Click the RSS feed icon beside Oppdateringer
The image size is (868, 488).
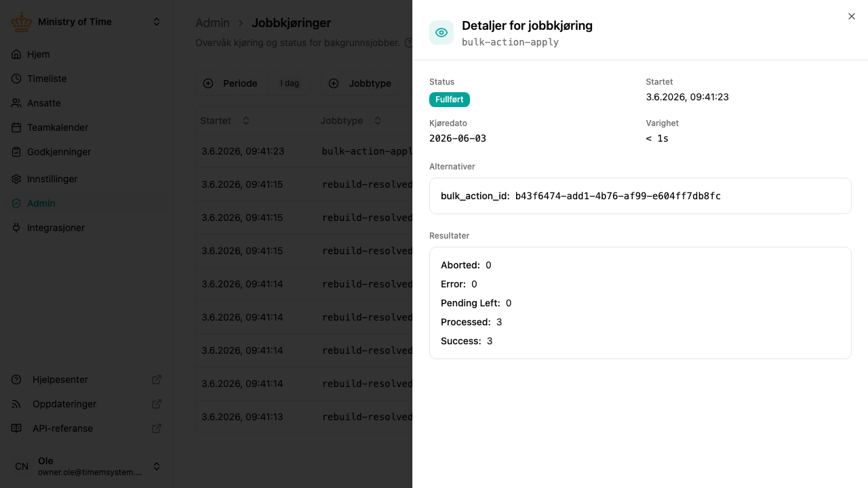coord(17,404)
